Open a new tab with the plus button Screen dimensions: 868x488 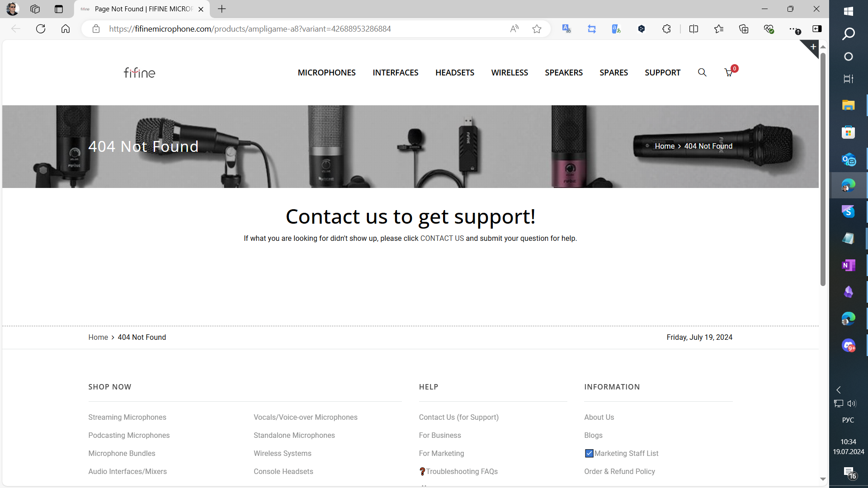222,9
